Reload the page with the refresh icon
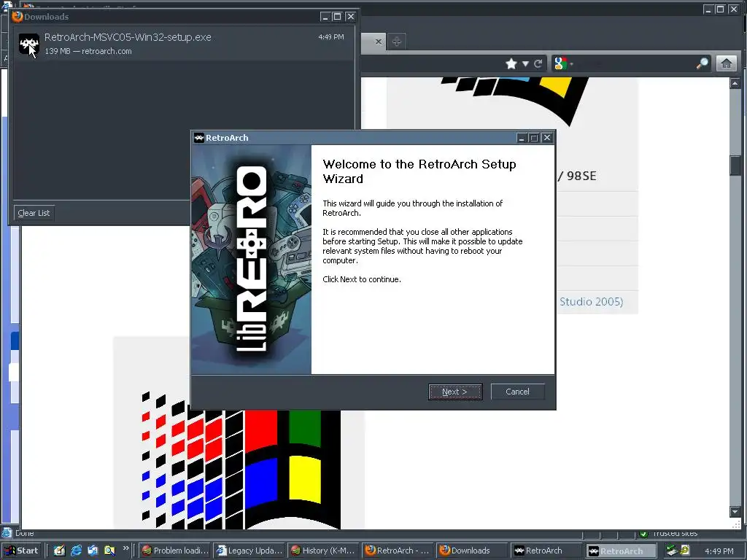 click(538, 64)
